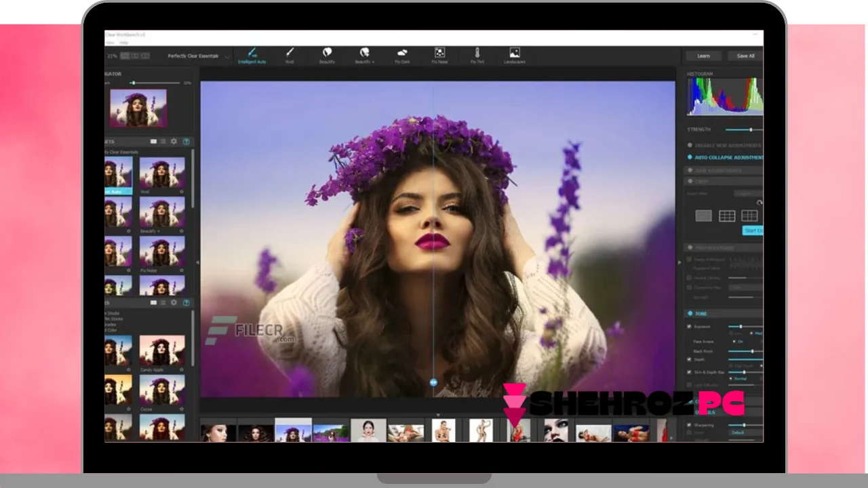868x488 pixels.
Task: Click the Start Crop button
Action: (x=753, y=230)
